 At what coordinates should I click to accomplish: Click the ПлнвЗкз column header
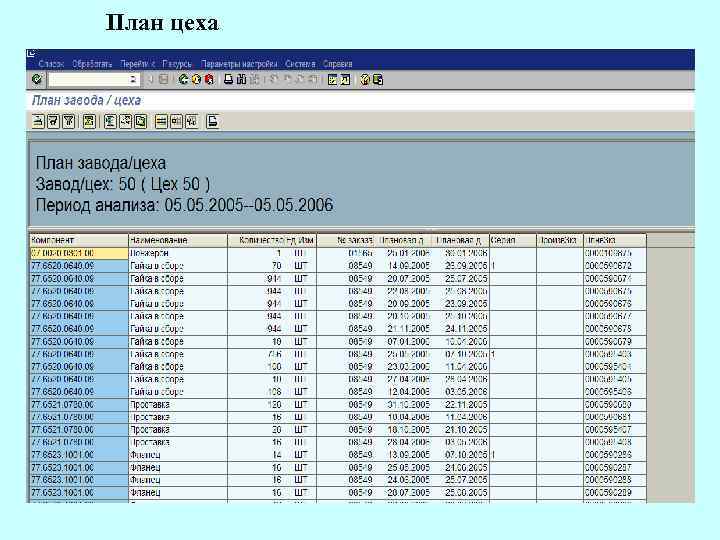pos(615,240)
